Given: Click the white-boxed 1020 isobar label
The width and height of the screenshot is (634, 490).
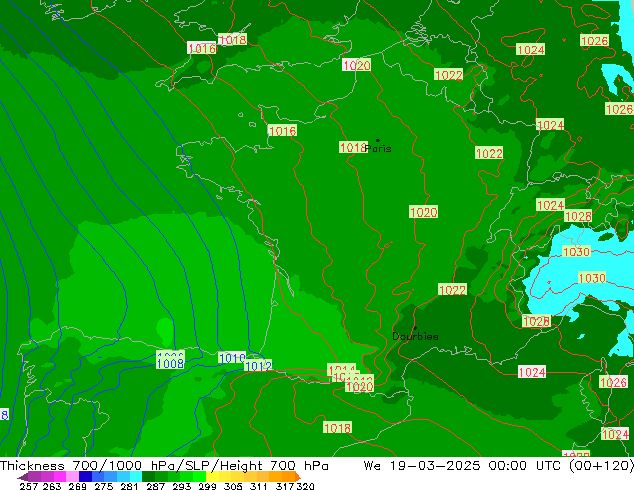Looking at the screenshot, I should [x=356, y=65].
